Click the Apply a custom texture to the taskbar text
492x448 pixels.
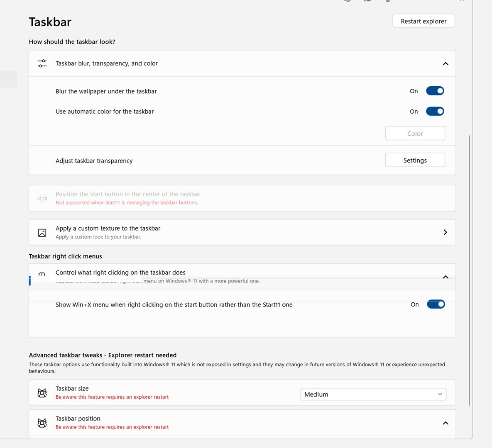pyautogui.click(x=108, y=228)
